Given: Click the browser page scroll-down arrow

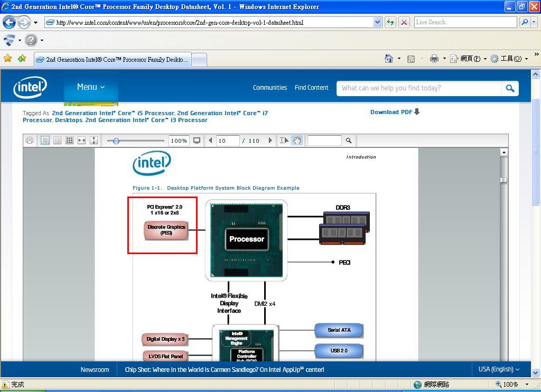Looking at the screenshot, I should click(x=535, y=372).
